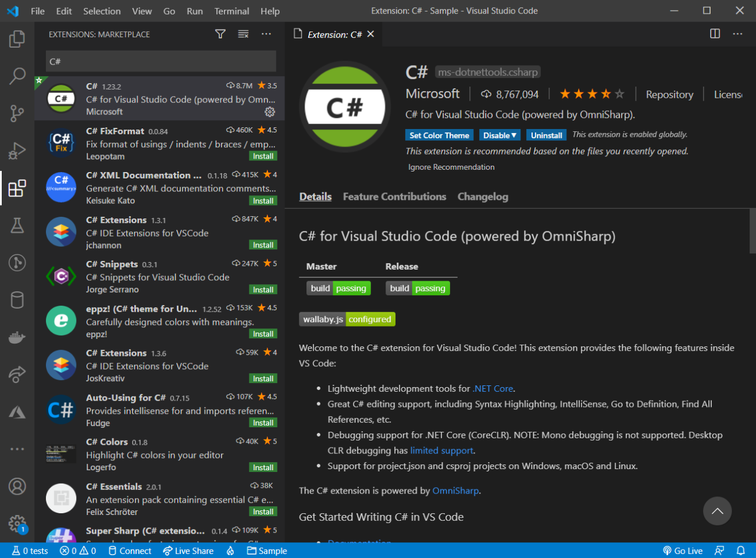Open Extensions panel more actions menu
The image size is (756, 558).
[266, 34]
